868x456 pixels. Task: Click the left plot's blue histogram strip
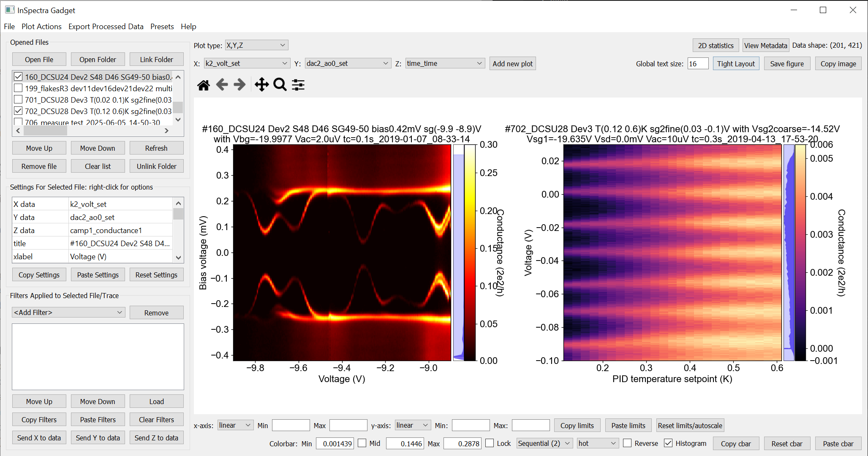(x=459, y=252)
